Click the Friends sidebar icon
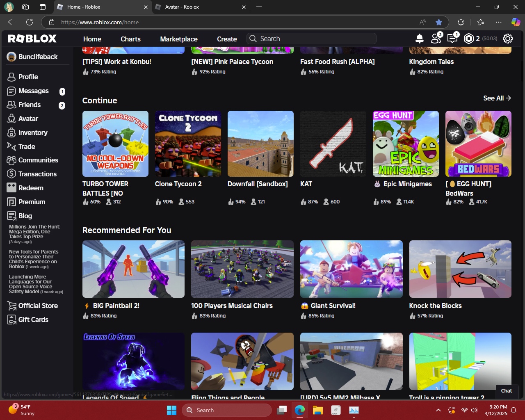525x420 pixels. pyautogui.click(x=11, y=105)
